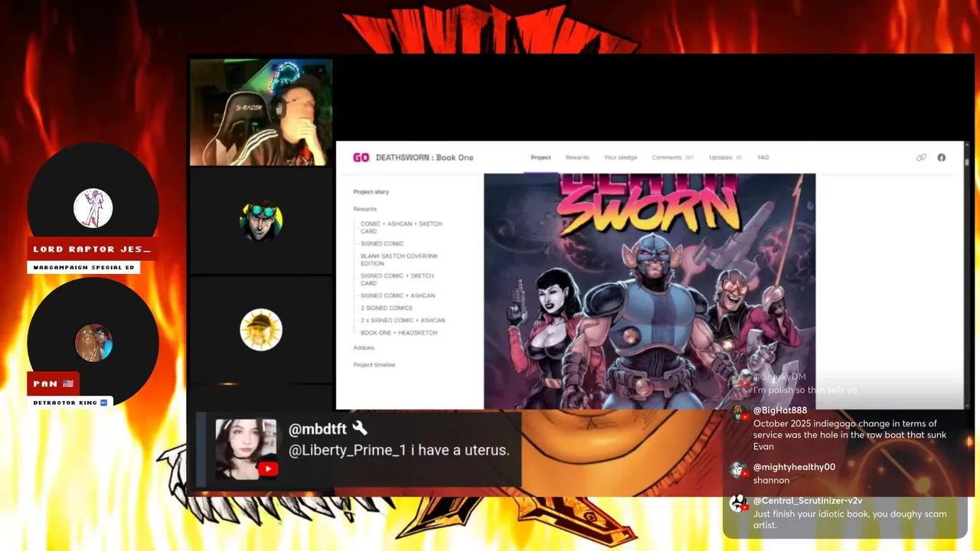Screen dimensions: 980x551
Task: Switch to the Rewards tab
Action: coord(577,158)
